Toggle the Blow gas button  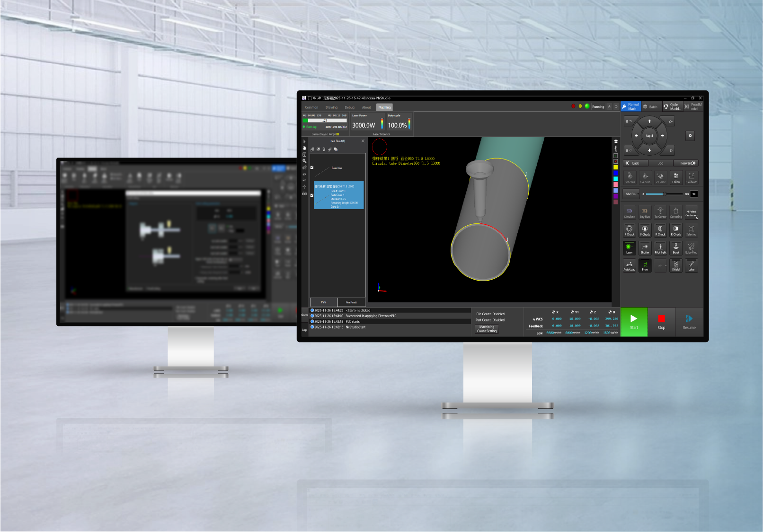click(x=645, y=266)
